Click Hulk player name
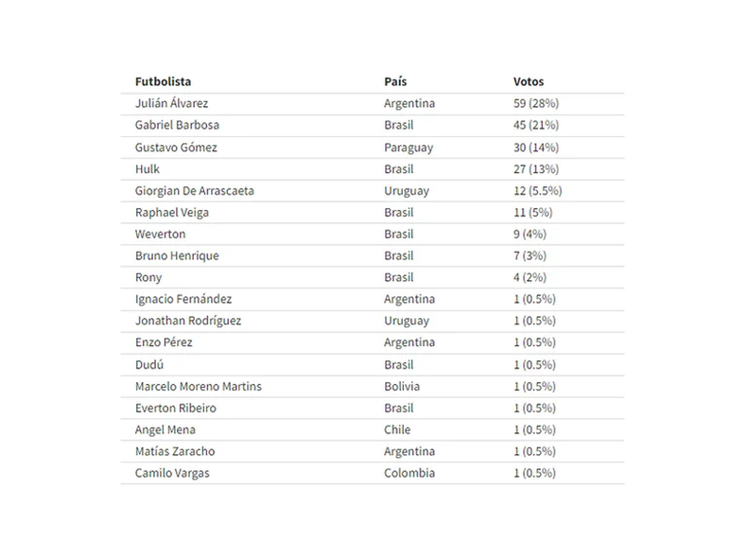Screen dimensions: 747x560 148,169
